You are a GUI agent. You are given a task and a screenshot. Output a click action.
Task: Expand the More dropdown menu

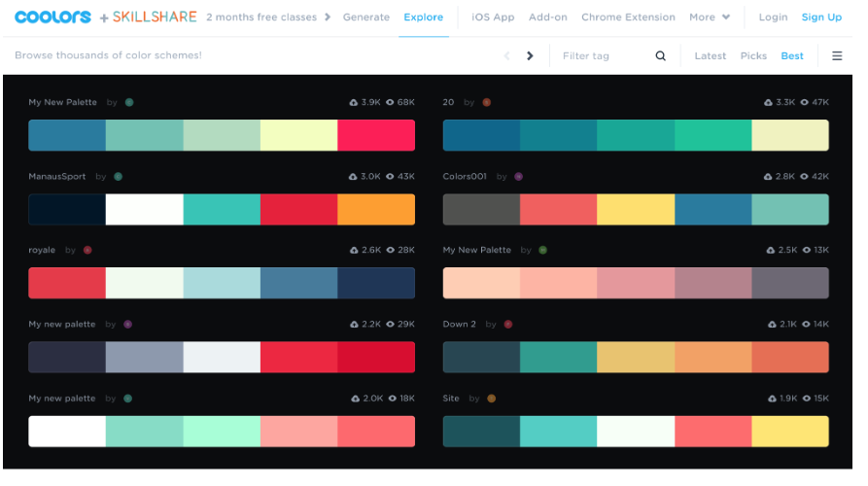click(x=709, y=17)
